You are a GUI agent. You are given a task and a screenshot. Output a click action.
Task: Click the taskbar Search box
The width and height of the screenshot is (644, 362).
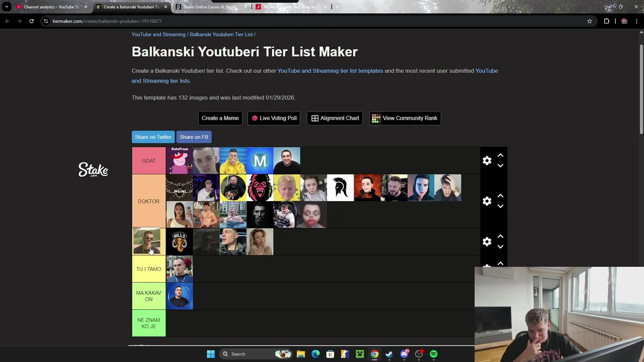(x=257, y=354)
